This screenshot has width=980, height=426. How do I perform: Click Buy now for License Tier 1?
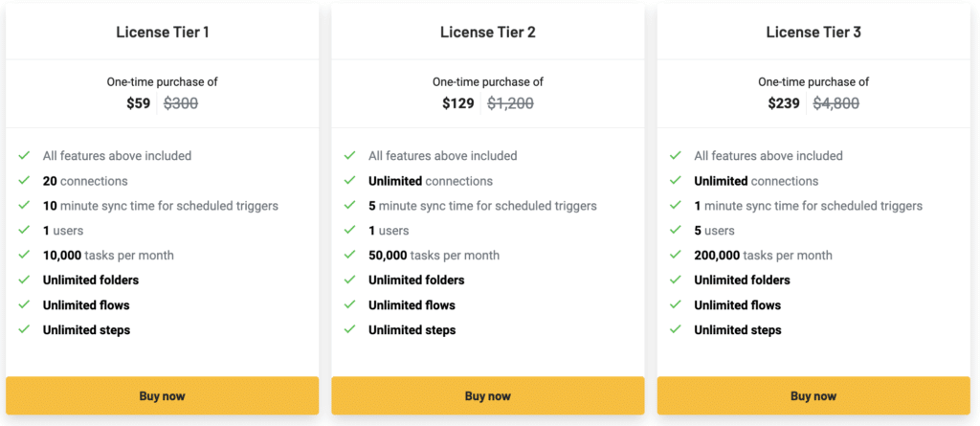click(162, 395)
